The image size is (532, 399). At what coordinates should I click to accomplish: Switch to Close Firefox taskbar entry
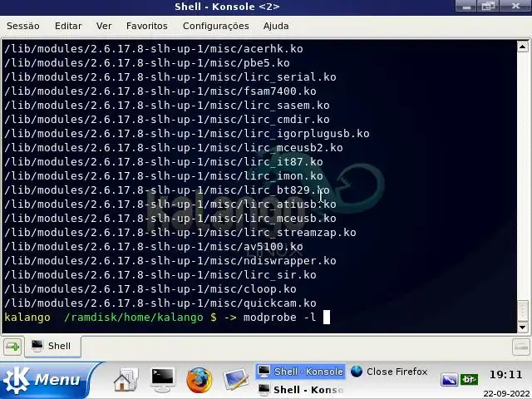(x=389, y=372)
